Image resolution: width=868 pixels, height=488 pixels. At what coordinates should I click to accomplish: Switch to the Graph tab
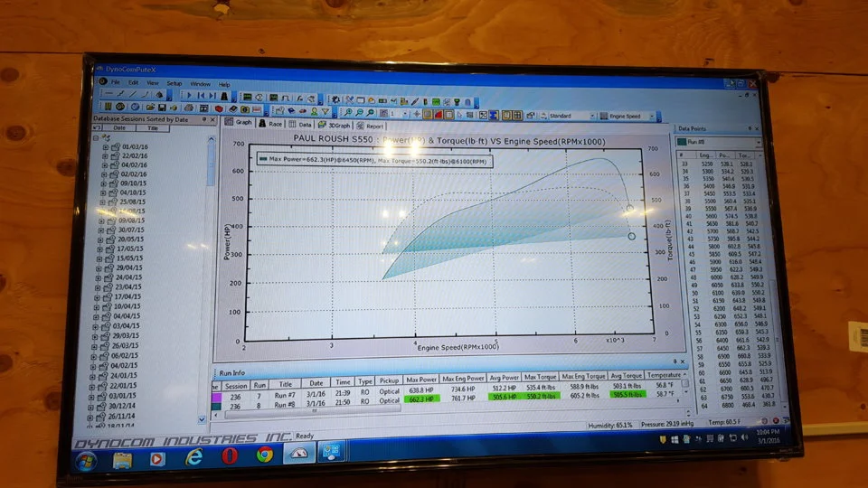pos(238,122)
